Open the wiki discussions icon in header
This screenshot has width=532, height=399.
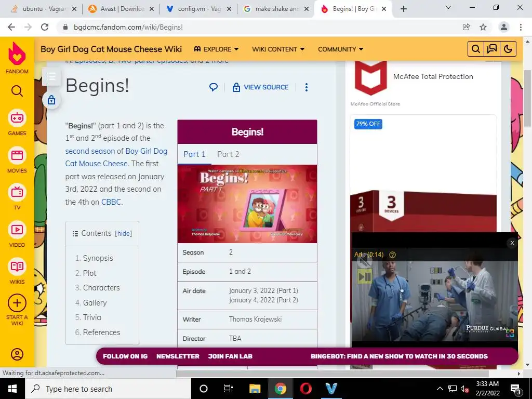492,49
